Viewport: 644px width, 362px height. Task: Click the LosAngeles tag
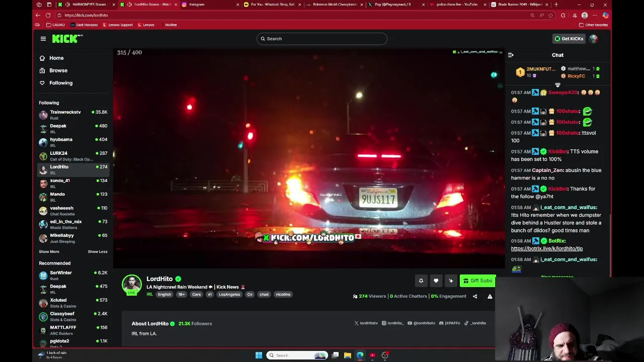[229, 294]
